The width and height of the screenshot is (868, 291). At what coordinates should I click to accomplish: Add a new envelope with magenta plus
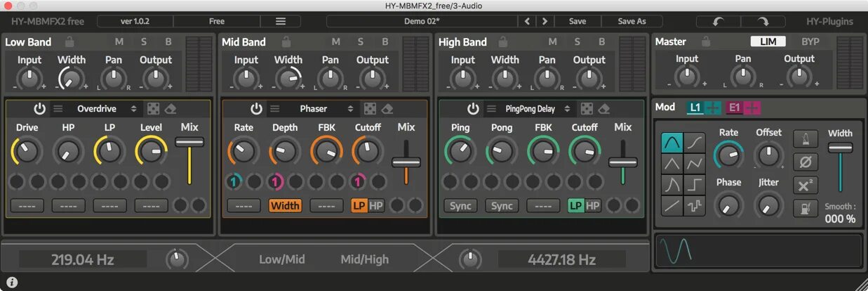[752, 108]
